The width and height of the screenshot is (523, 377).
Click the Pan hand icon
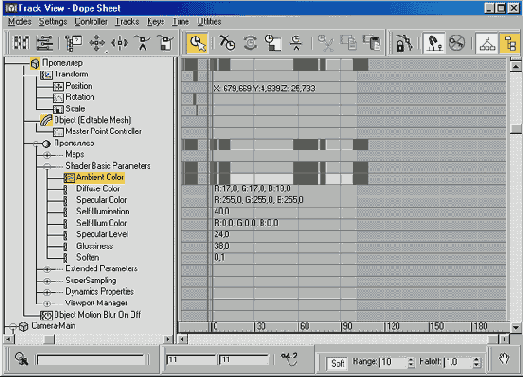[504, 360]
